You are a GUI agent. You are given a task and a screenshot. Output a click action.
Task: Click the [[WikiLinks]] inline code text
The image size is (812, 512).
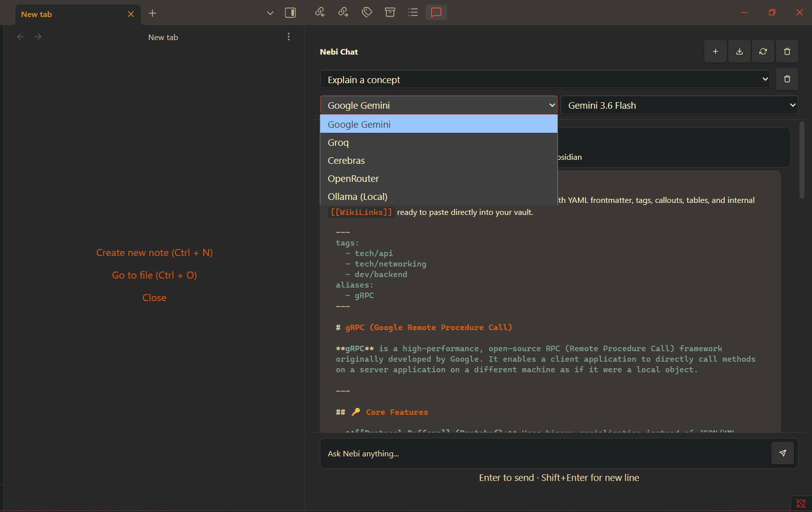click(x=361, y=212)
